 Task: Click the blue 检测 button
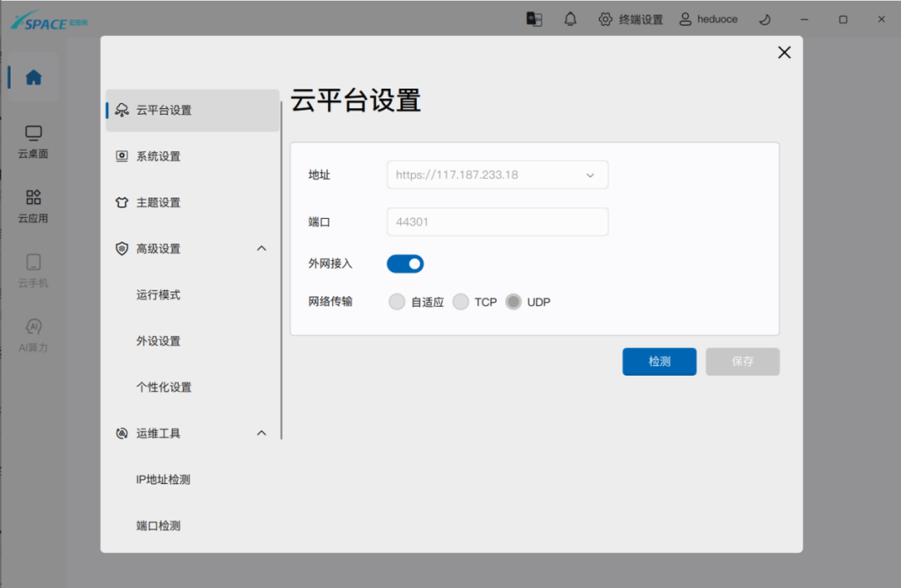659,362
